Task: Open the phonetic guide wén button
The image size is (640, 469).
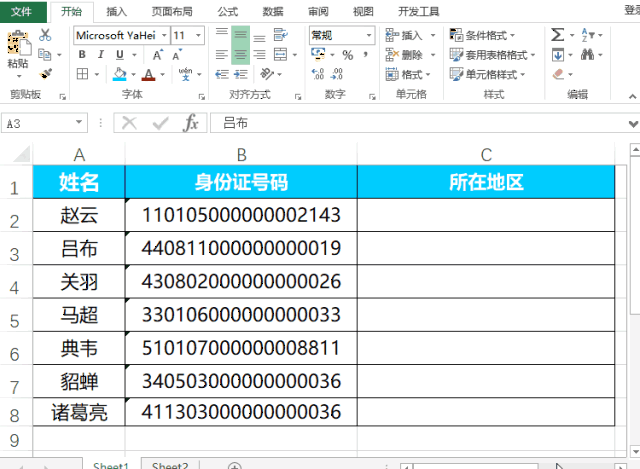Action: pos(185,74)
